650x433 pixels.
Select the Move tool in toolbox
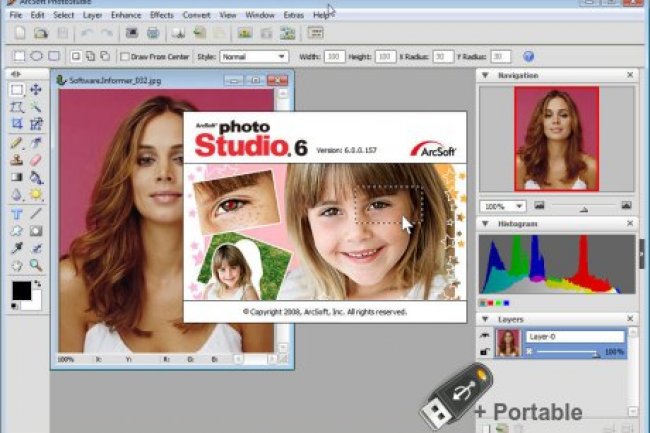click(x=36, y=90)
